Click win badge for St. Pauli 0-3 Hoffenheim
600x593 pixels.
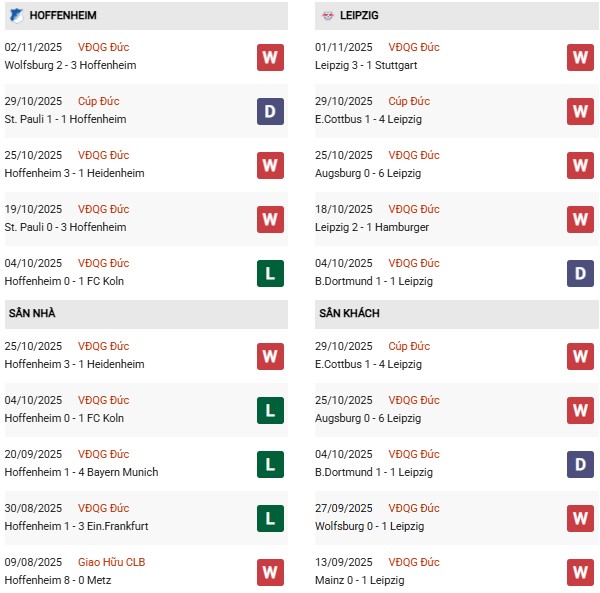270,219
